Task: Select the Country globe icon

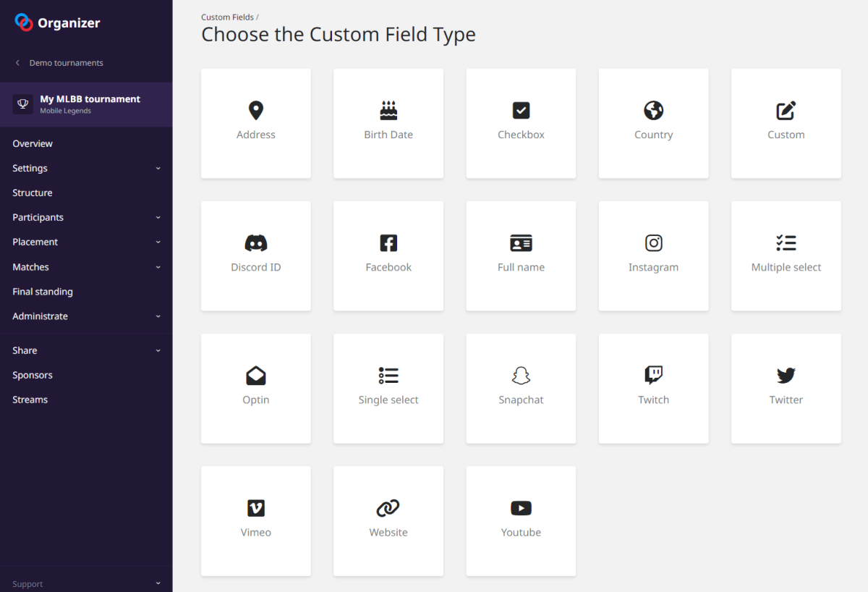Action: tap(653, 110)
